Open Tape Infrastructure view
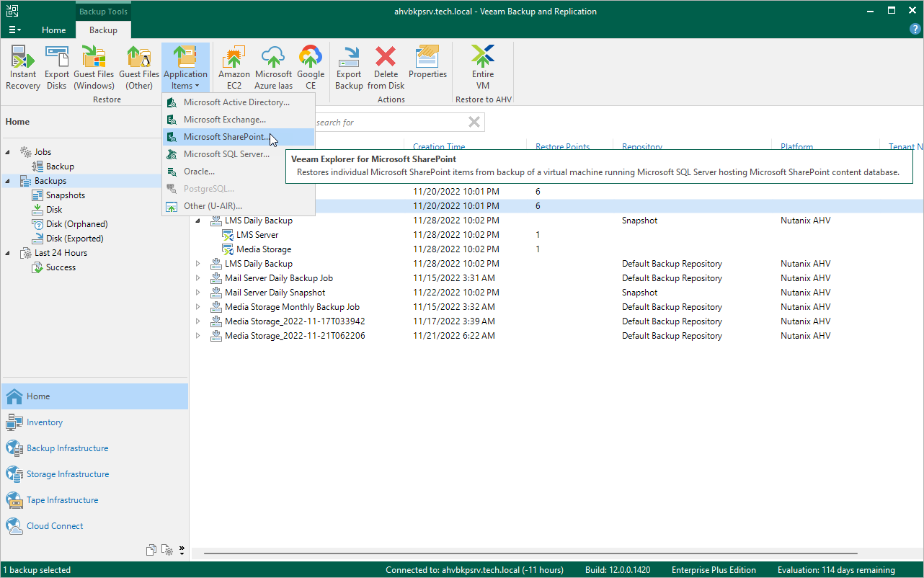The image size is (924, 578). tap(94, 500)
